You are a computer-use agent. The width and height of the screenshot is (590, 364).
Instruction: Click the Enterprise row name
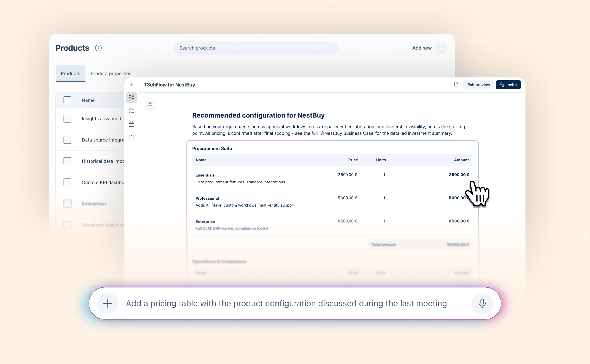[x=205, y=222]
